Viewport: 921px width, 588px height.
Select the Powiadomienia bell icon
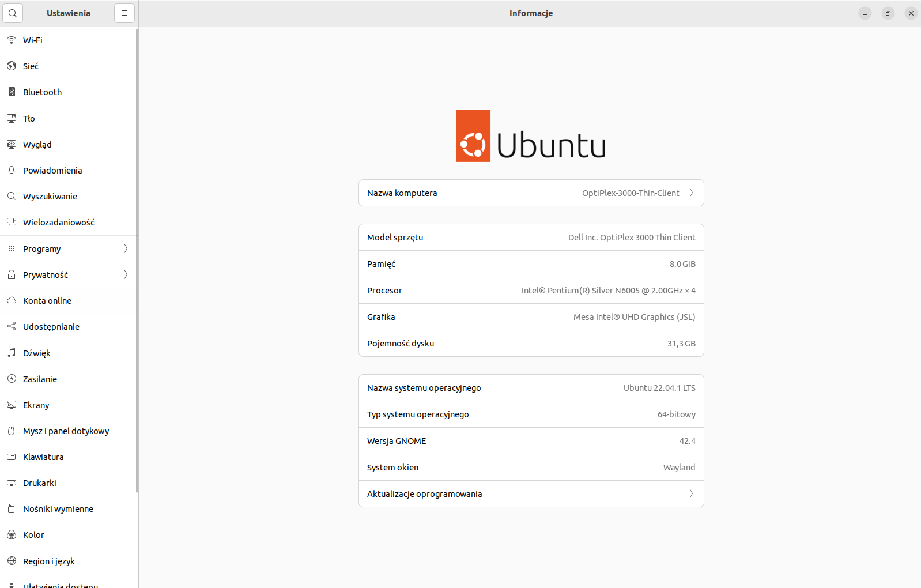pos(12,171)
